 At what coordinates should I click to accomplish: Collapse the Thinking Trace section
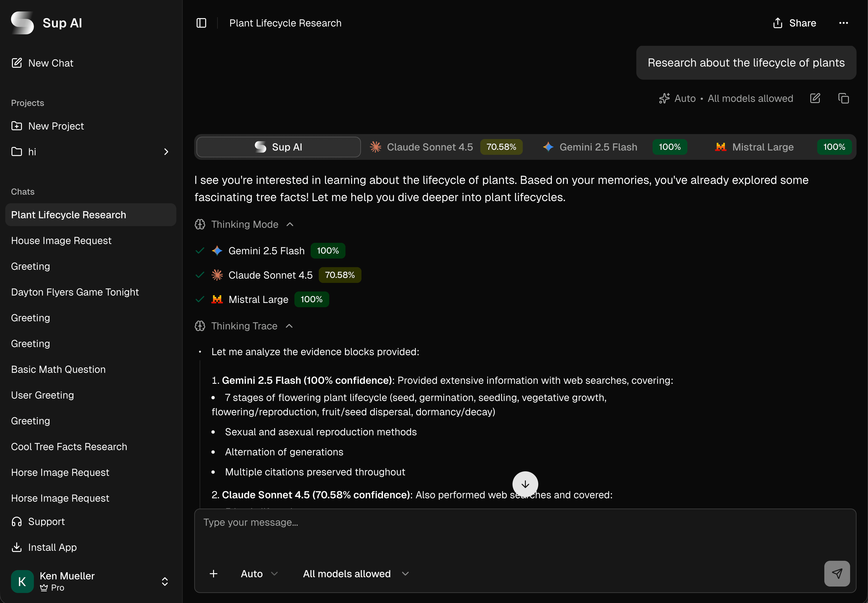pyautogui.click(x=289, y=326)
